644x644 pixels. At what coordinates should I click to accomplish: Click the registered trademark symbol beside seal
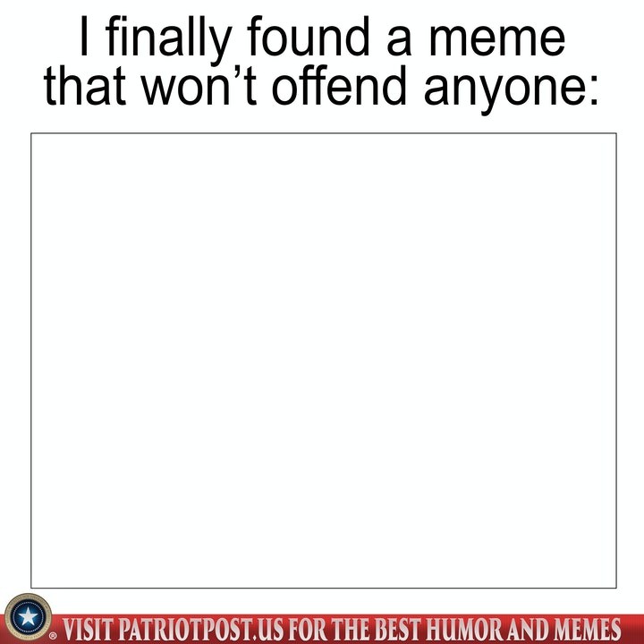(x=53, y=636)
